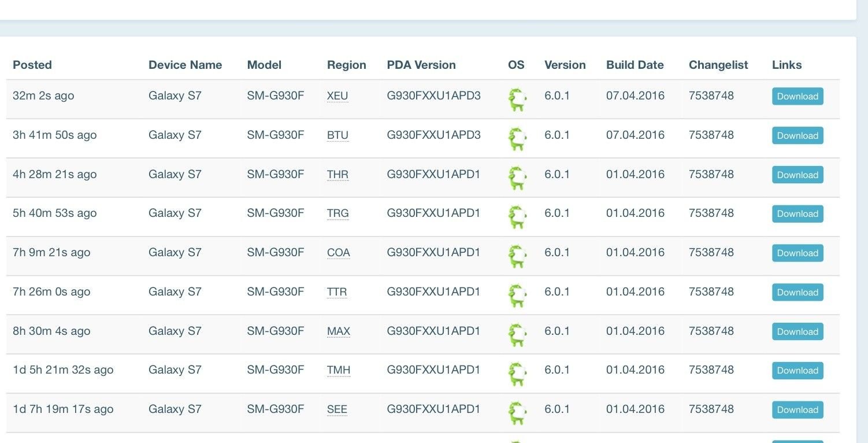Open the TRG region code link
Screen dimensions: 868x443
point(338,213)
